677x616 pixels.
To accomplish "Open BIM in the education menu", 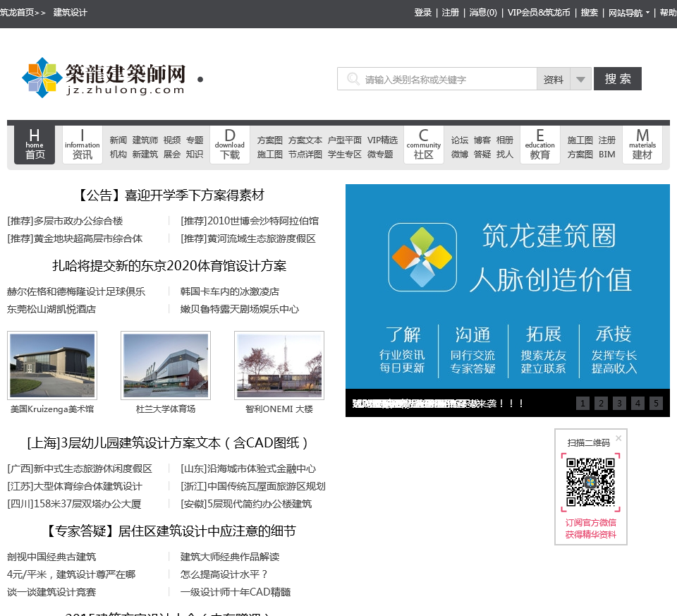I will coord(607,155).
